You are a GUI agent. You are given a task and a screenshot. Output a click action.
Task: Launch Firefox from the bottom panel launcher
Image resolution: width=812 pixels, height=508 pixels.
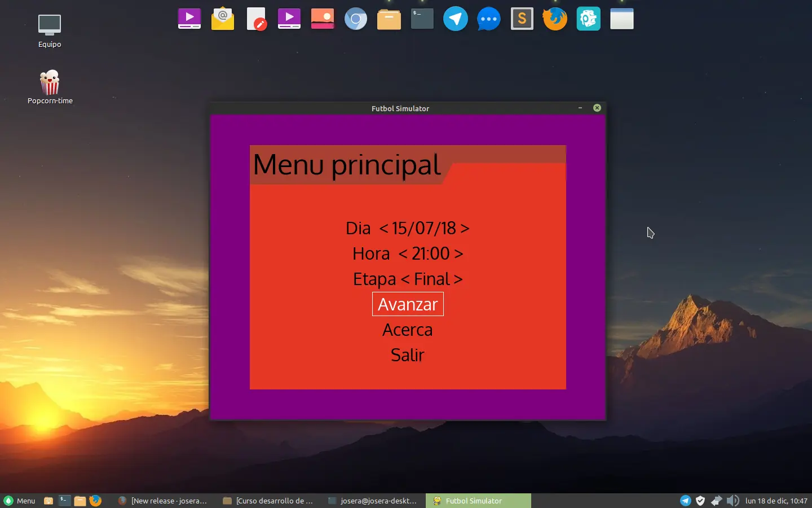[95, 501]
